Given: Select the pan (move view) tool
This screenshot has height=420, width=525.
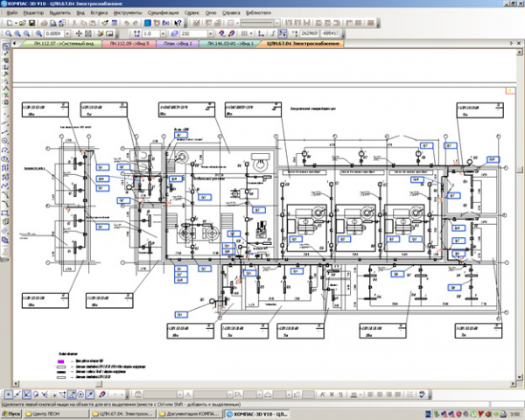Looking at the screenshot, I should coord(79,33).
